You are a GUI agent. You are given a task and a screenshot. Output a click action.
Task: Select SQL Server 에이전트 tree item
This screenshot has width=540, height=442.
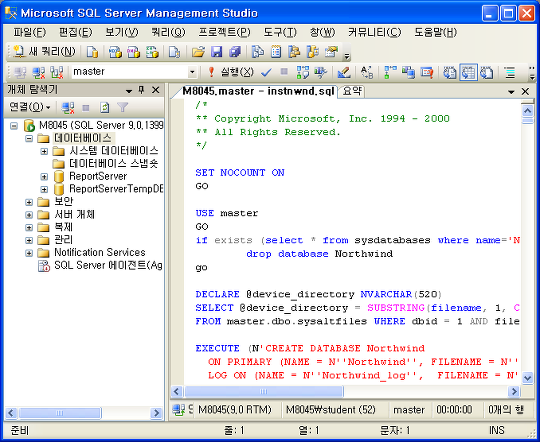click(100, 266)
